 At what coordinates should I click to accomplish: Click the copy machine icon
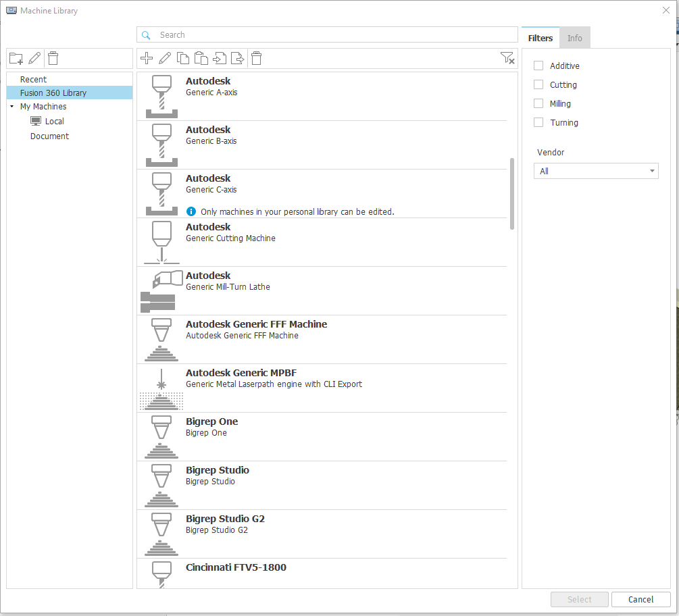tap(183, 58)
